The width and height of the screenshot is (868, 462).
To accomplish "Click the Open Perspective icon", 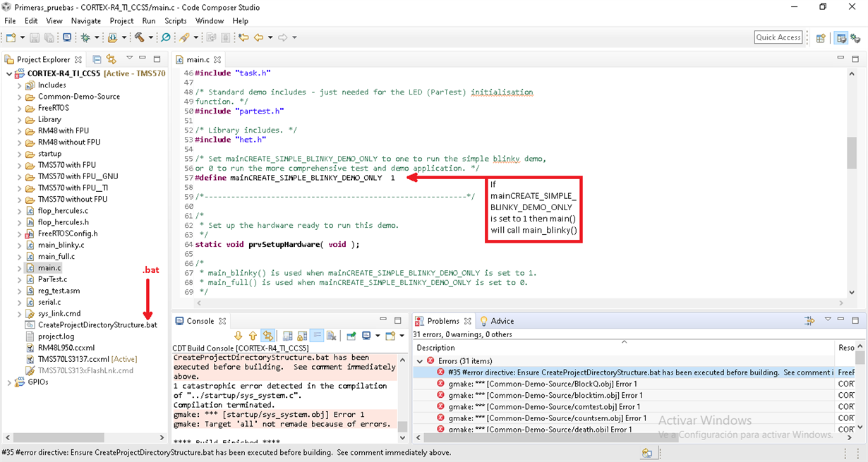I will (x=821, y=38).
